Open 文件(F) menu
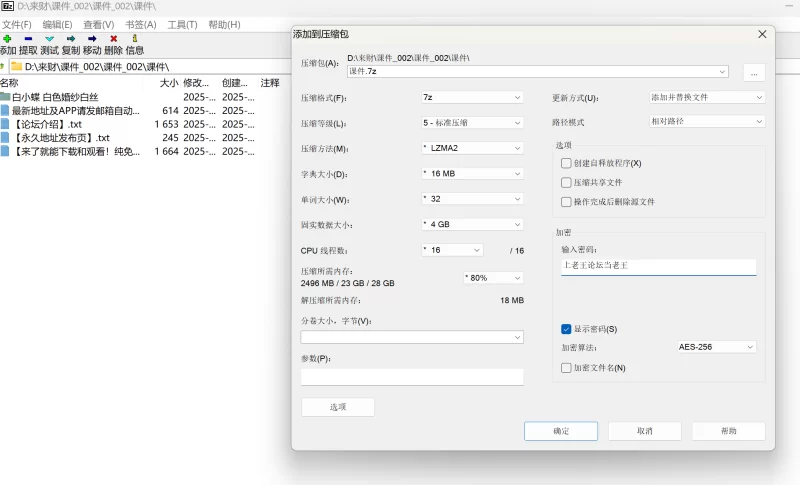Image resolution: width=800 pixels, height=485 pixels. 16,24
